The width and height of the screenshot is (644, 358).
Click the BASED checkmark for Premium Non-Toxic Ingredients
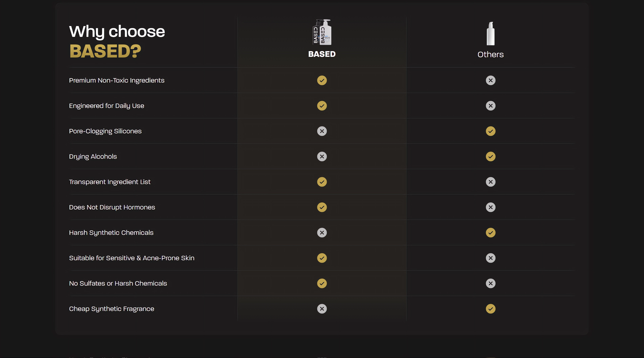click(322, 80)
